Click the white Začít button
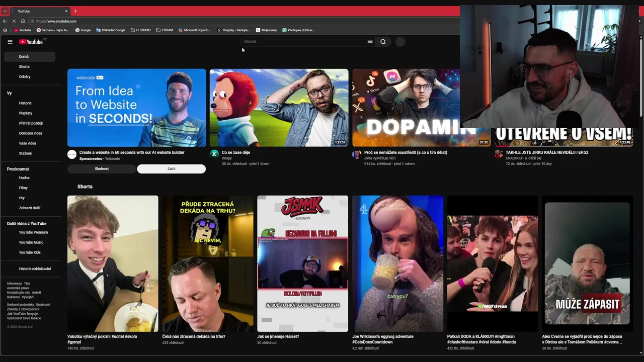 [x=172, y=169]
